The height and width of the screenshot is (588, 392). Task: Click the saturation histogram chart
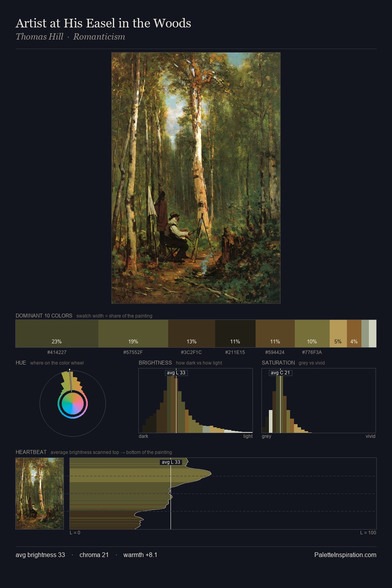(x=319, y=401)
